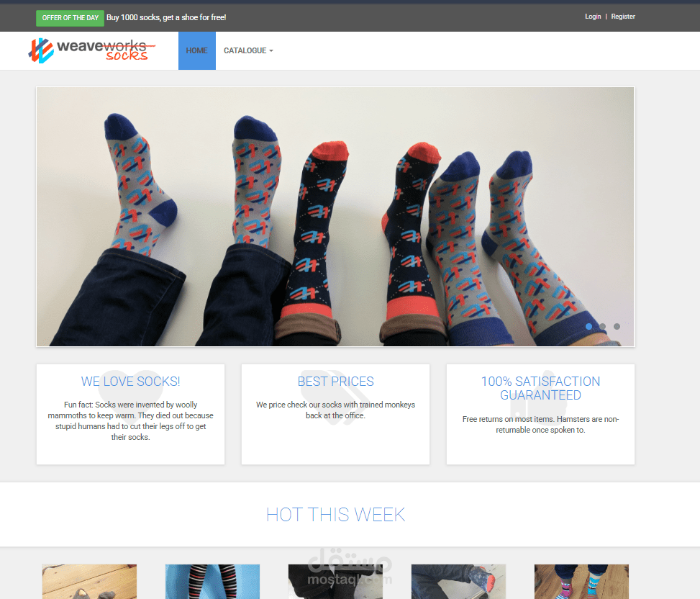The width and height of the screenshot is (700, 599).
Task: Switch to the HOME tab
Action: (x=196, y=50)
